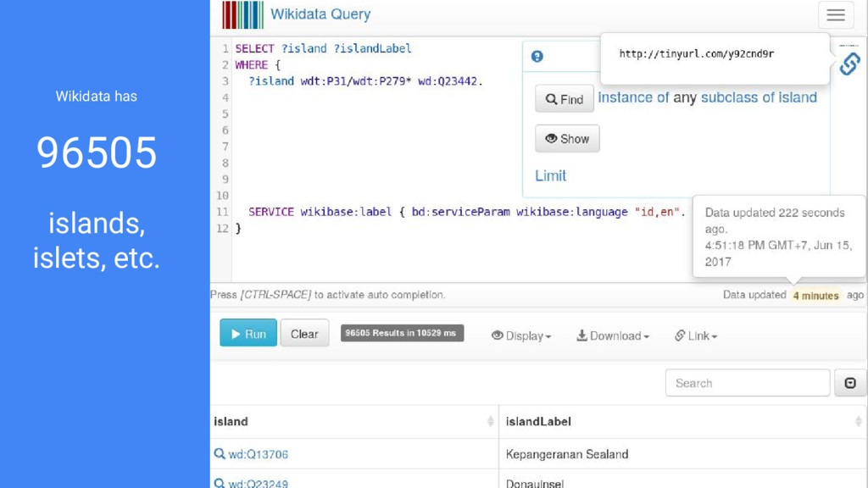The height and width of the screenshot is (488, 868).
Task: Open wd:Q23249 entity link
Action: click(x=258, y=484)
